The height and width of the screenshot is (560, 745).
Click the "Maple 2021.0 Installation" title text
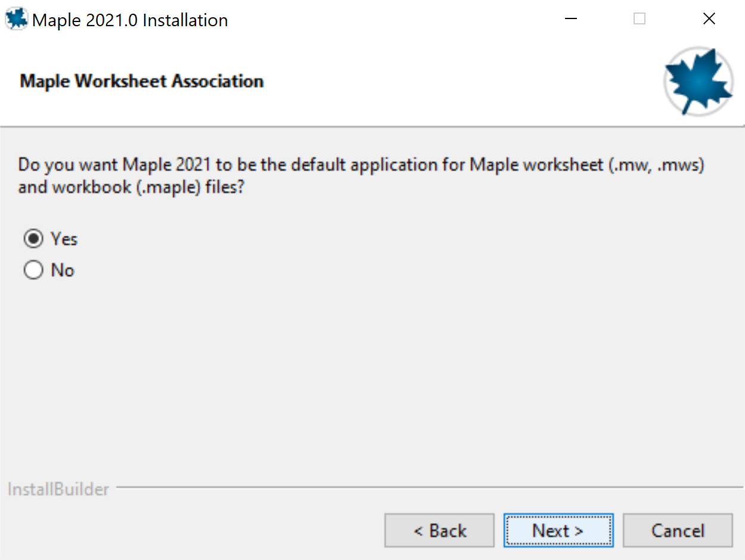coord(130,20)
